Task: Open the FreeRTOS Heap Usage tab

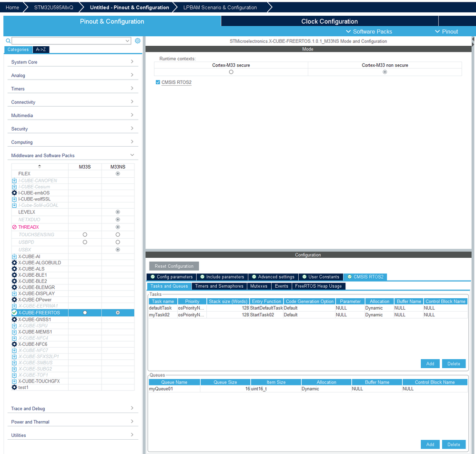Action: (x=318, y=286)
